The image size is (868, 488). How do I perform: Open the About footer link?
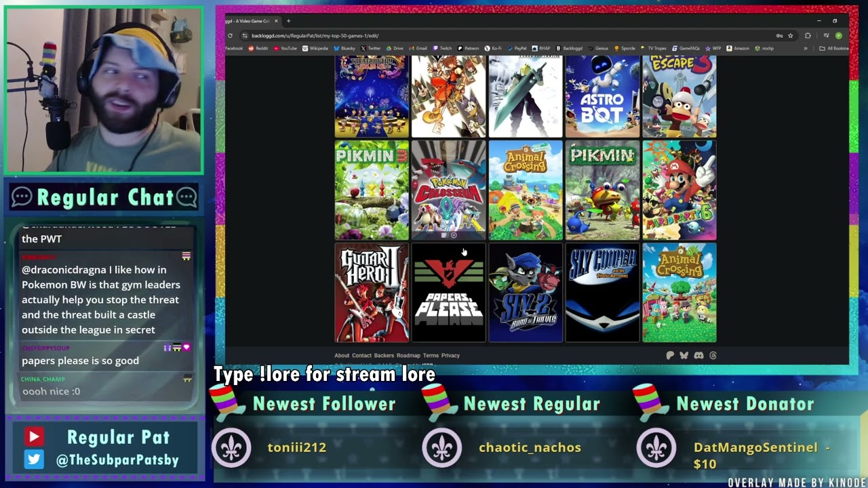click(x=342, y=355)
